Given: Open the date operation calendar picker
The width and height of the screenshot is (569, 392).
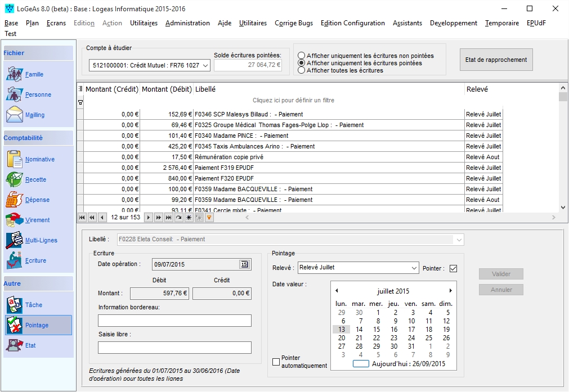Looking at the screenshot, I should [x=244, y=264].
